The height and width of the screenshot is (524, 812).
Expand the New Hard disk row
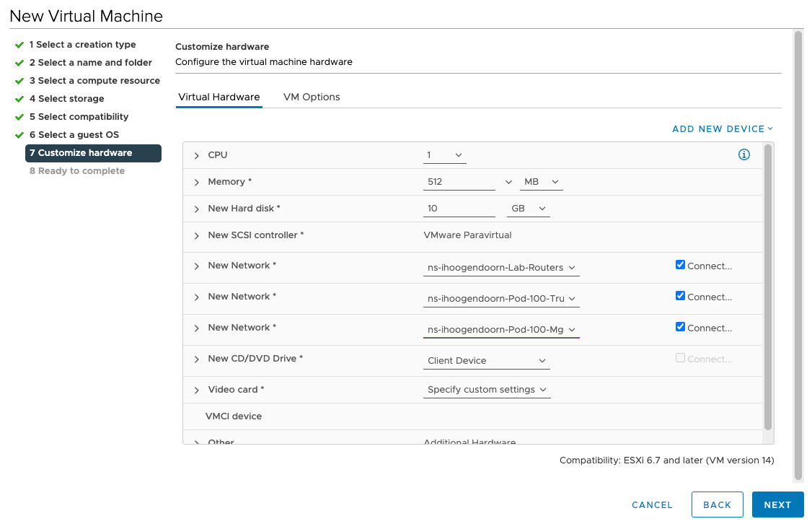click(196, 209)
